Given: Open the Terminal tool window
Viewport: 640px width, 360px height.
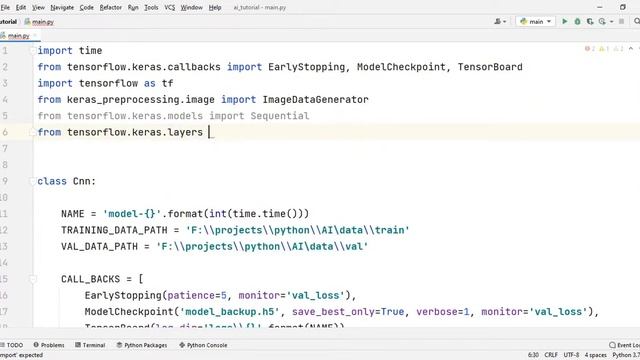Looking at the screenshot, I should (x=90, y=345).
